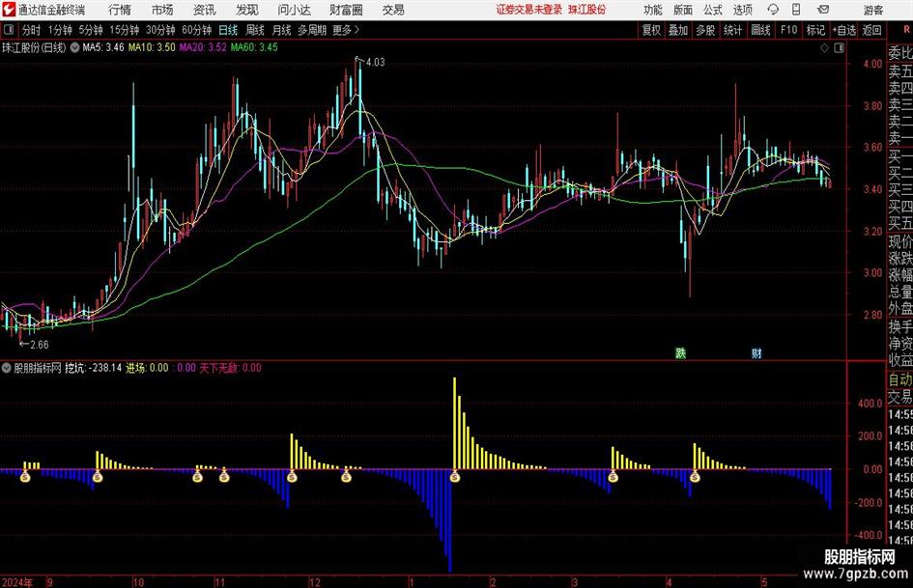Click the 2024年 label on time axis

click(x=17, y=582)
